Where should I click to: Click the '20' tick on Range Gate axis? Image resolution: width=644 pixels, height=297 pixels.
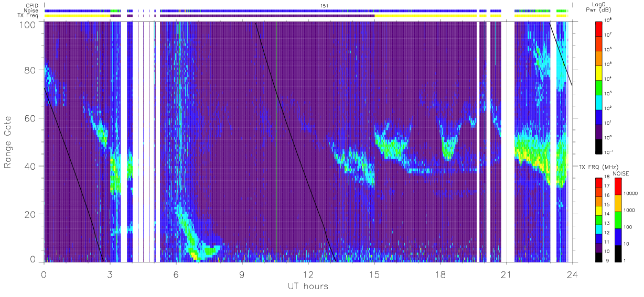pos(30,214)
